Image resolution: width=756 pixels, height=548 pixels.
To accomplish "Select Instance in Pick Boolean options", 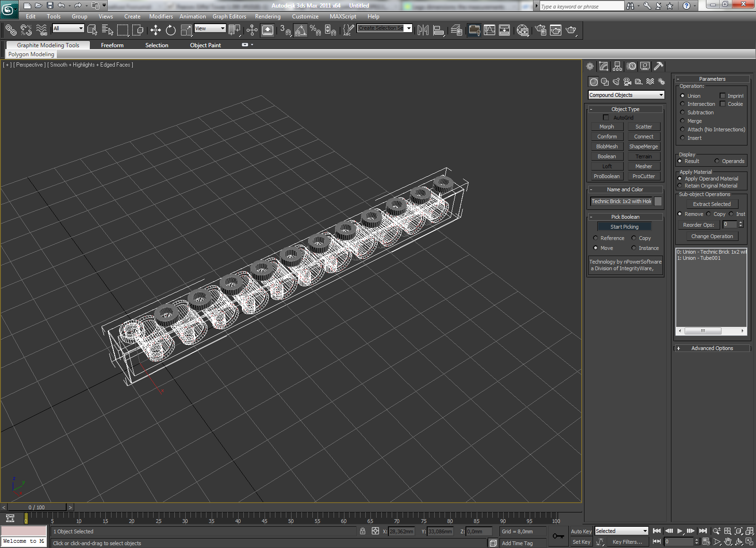I will click(x=634, y=248).
